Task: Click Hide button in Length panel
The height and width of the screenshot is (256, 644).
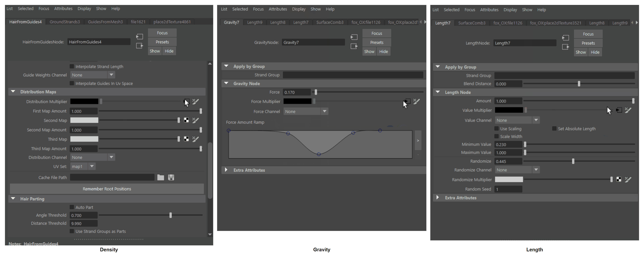Action: pyautogui.click(x=595, y=52)
